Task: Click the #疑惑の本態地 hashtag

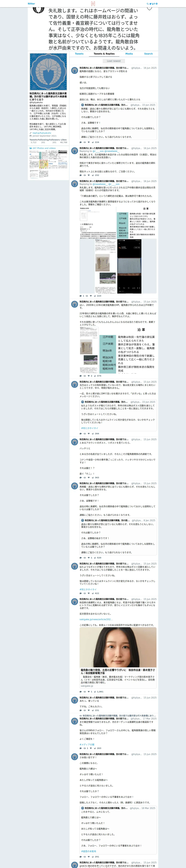Action: point(89,851)
